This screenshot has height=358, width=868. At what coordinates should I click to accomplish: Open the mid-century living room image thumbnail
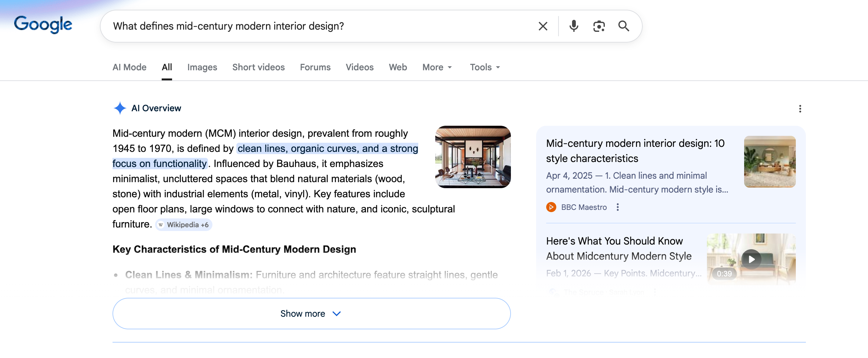click(472, 157)
